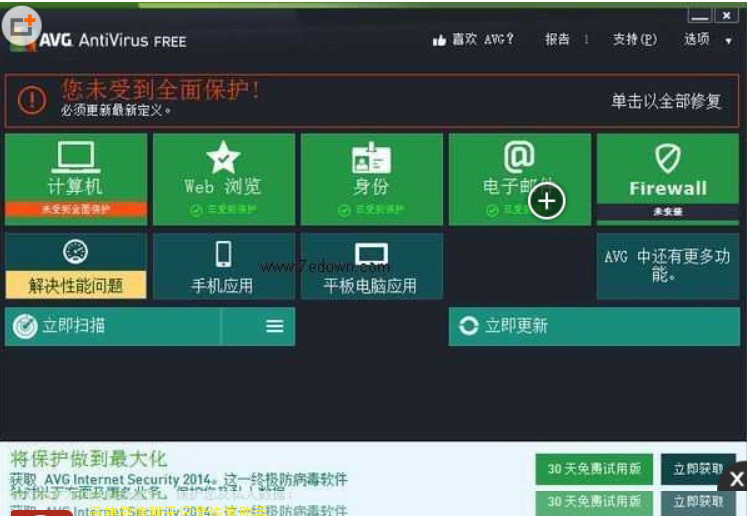Click the round plus overlay icon

(x=546, y=201)
